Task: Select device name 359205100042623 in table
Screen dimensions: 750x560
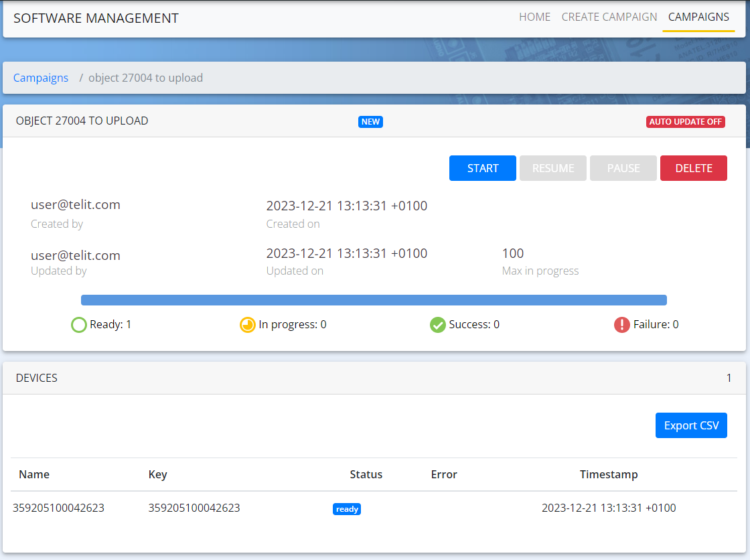Action: coord(58,508)
